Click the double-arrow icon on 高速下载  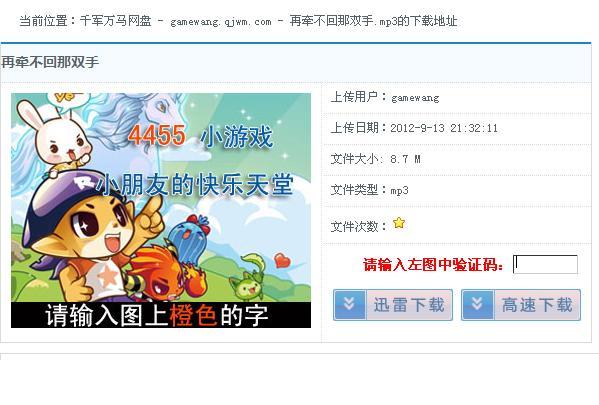point(477,305)
